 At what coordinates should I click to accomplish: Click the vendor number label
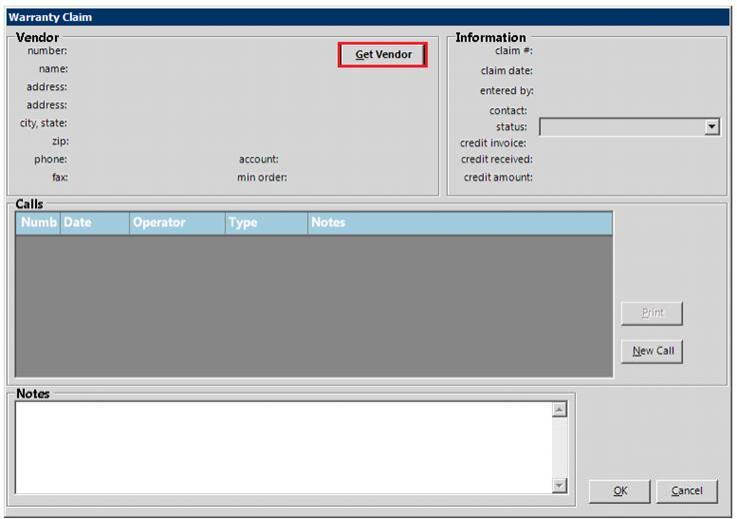click(47, 50)
